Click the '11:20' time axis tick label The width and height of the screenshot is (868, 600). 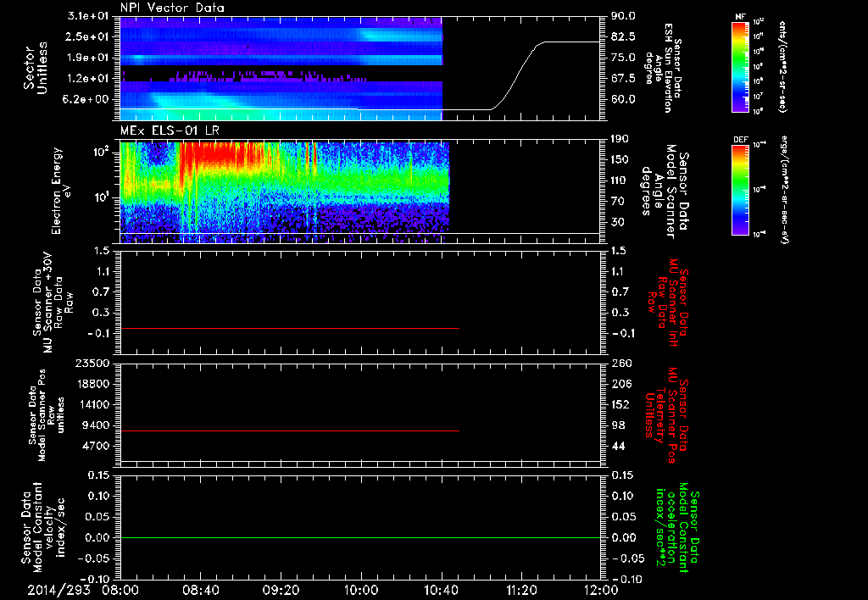tap(521, 590)
